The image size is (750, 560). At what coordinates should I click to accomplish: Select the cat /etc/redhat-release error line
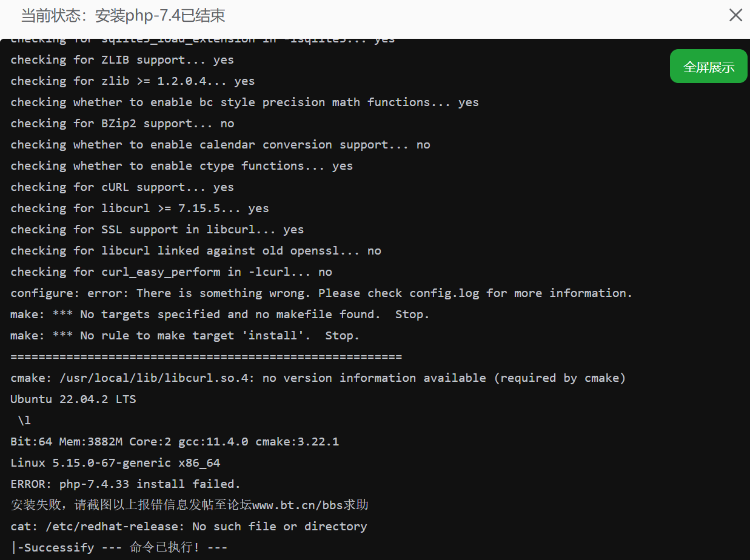[x=189, y=526]
